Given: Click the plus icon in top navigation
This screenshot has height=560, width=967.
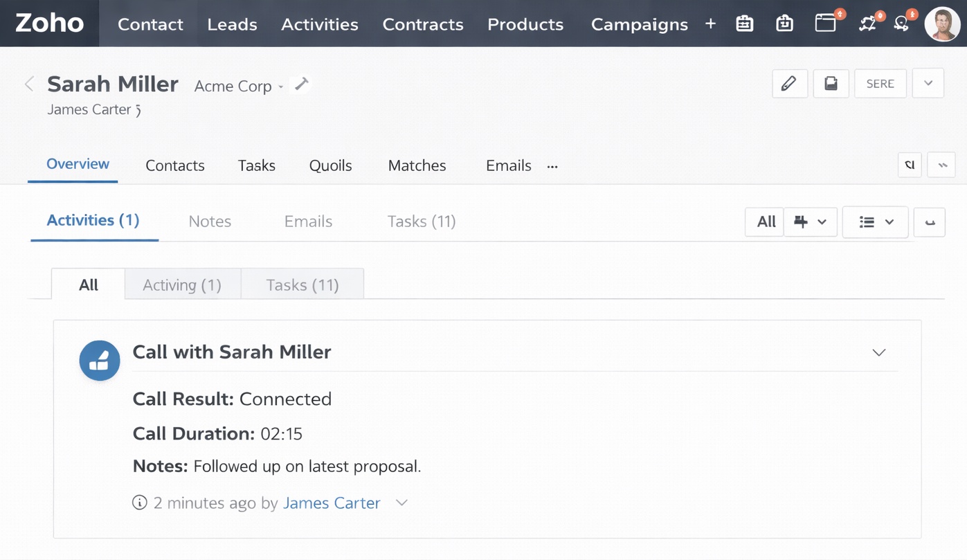Looking at the screenshot, I should (x=710, y=24).
